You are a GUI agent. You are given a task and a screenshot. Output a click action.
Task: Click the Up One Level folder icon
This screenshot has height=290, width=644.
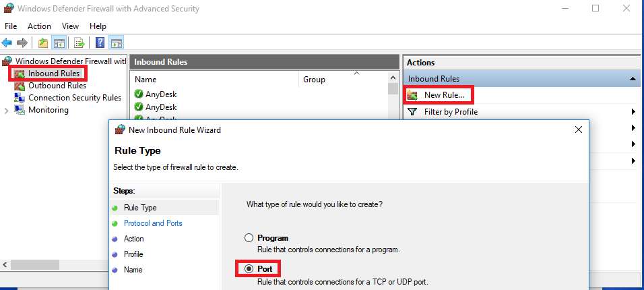click(x=43, y=43)
